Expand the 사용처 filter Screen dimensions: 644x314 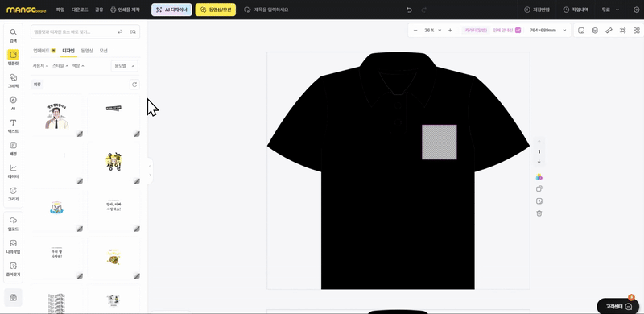[40, 66]
